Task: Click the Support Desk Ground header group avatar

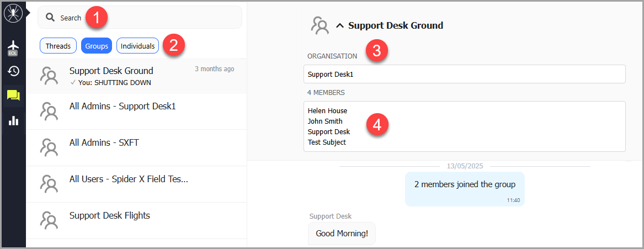Action: click(x=320, y=25)
